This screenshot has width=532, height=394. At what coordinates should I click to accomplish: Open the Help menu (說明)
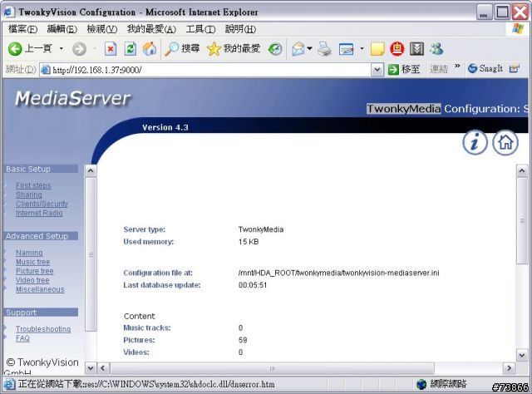(240, 29)
